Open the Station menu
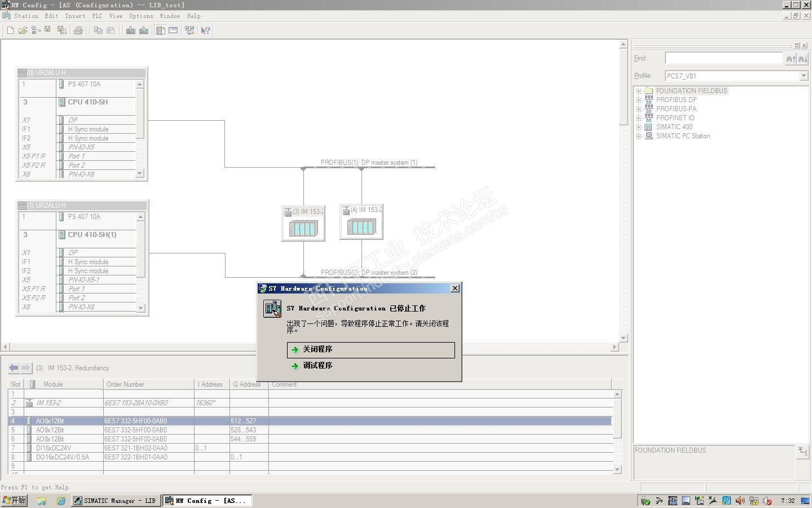This screenshot has height=508, width=812. coord(26,16)
